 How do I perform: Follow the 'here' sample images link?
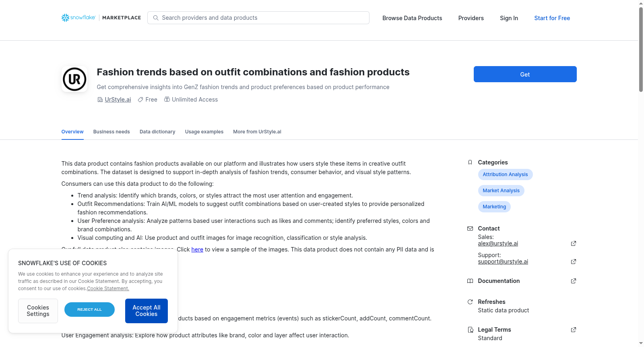197,249
